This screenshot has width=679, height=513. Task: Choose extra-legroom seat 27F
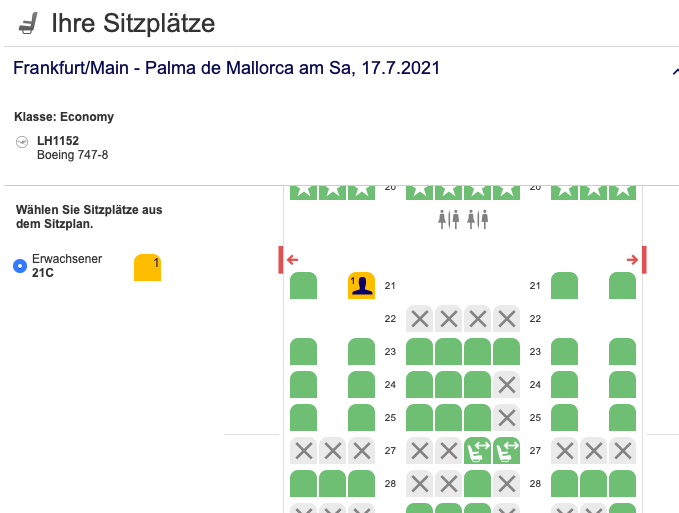[x=478, y=451]
